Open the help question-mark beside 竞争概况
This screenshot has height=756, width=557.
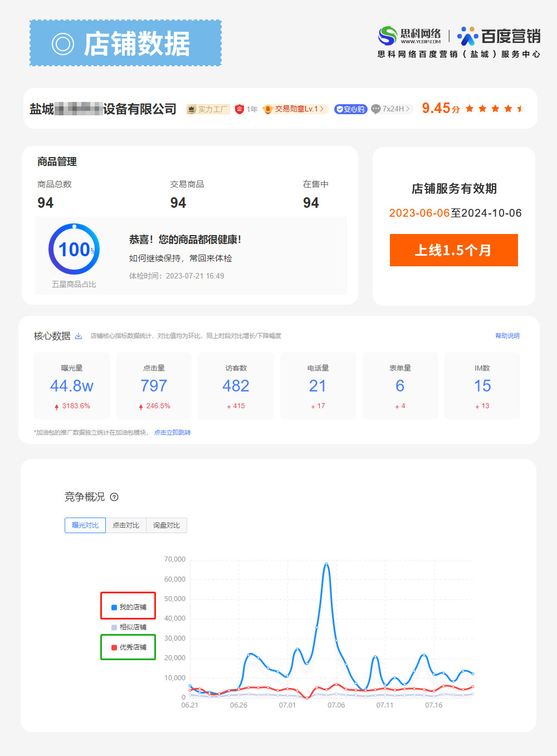pyautogui.click(x=115, y=497)
